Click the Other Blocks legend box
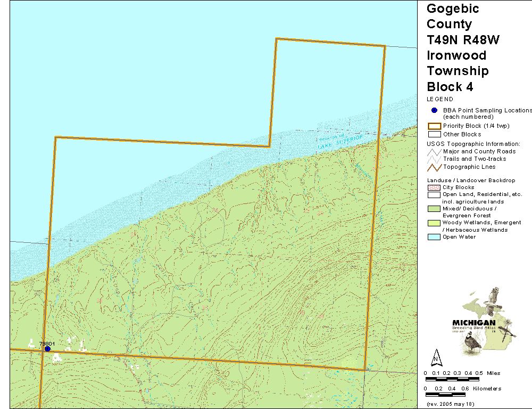 click(x=434, y=134)
